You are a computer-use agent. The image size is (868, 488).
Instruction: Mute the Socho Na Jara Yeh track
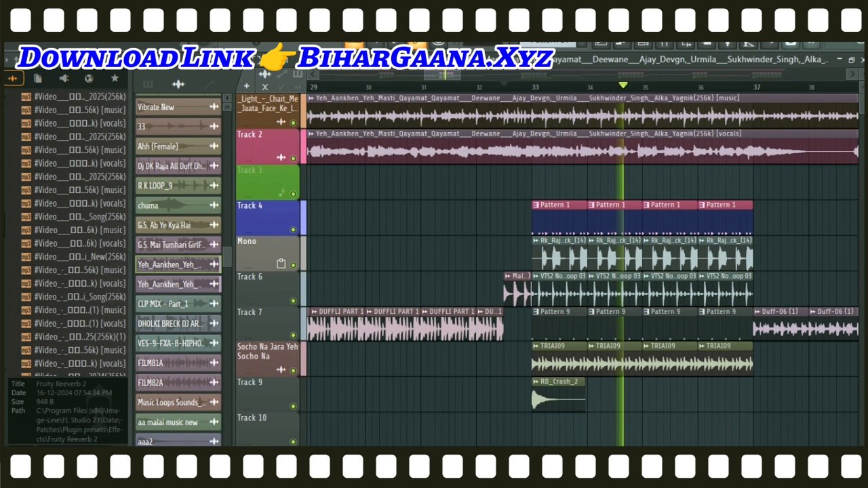[293, 371]
